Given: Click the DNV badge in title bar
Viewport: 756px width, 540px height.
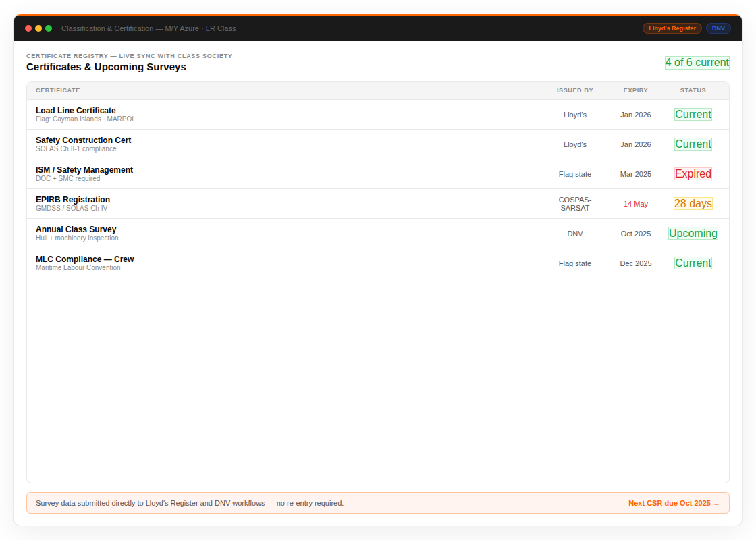Looking at the screenshot, I should [x=718, y=28].
